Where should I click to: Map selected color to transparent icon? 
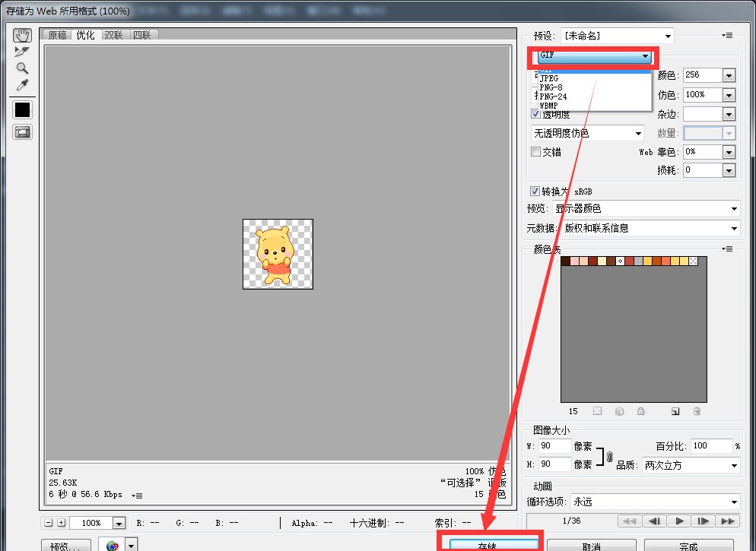[597, 411]
